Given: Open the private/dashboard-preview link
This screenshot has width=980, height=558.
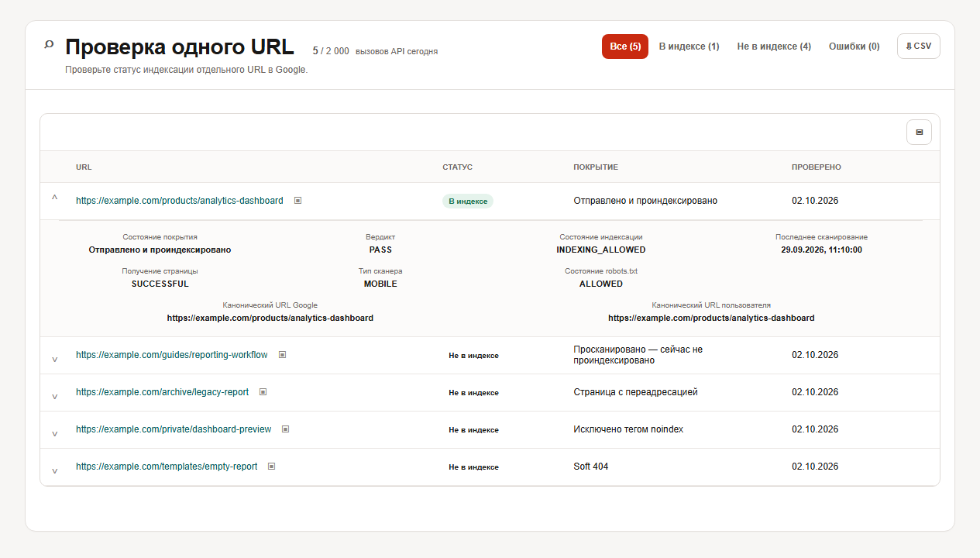Looking at the screenshot, I should point(174,429).
